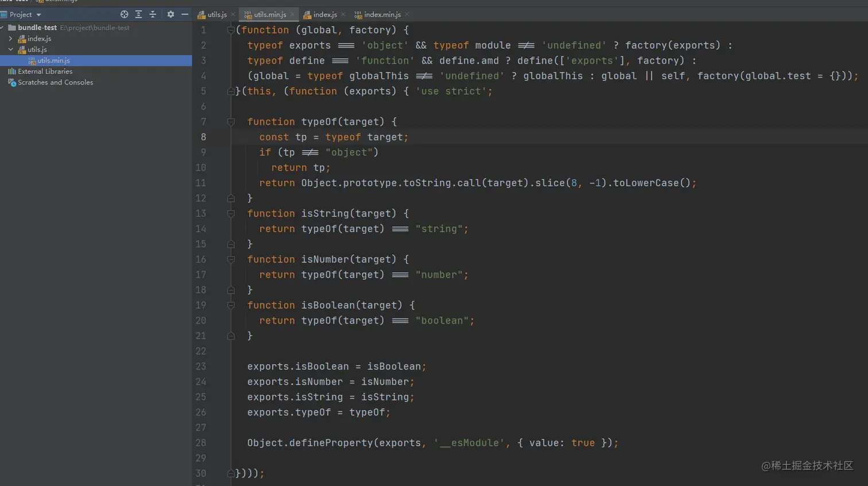
Task: Click line number 28 in the gutter
Action: 201,443
